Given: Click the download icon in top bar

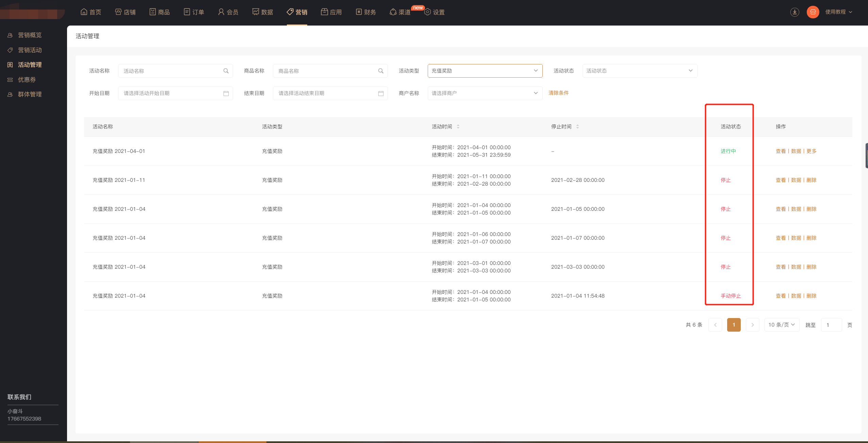Looking at the screenshot, I should [x=795, y=12].
